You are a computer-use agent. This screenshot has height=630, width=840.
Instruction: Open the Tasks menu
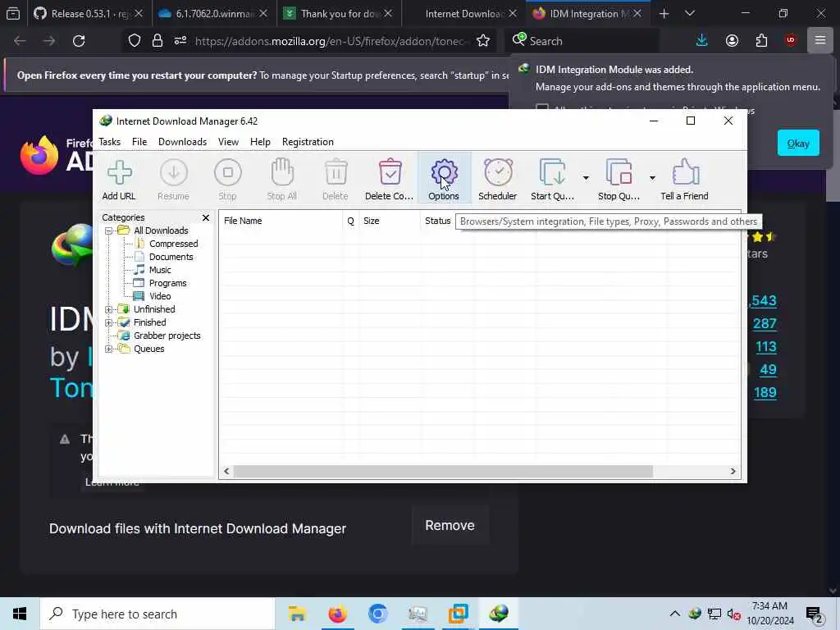click(109, 142)
